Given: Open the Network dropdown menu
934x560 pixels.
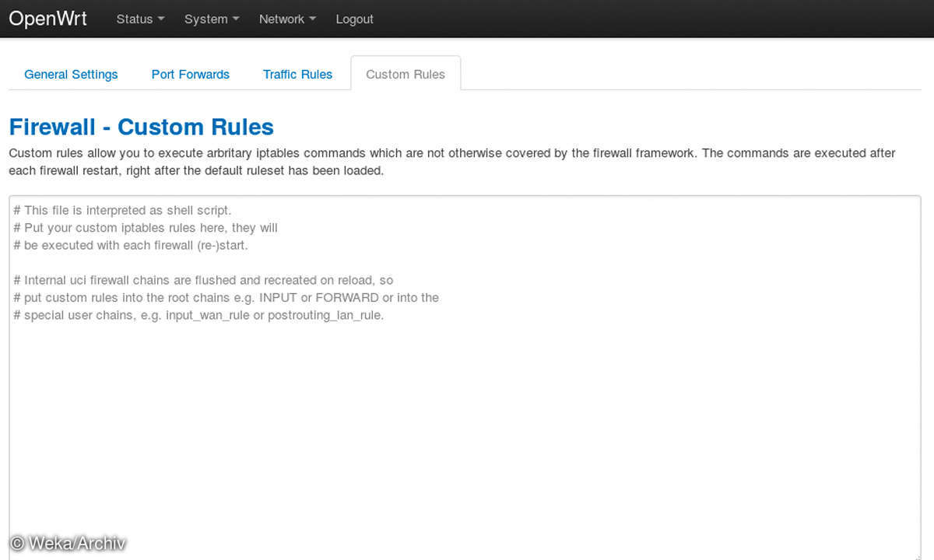Looking at the screenshot, I should [x=287, y=19].
